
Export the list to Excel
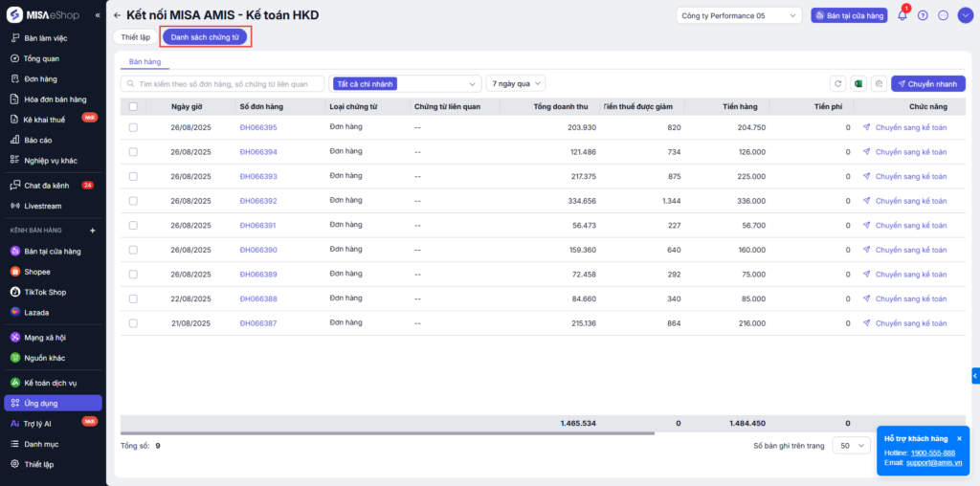coord(858,84)
